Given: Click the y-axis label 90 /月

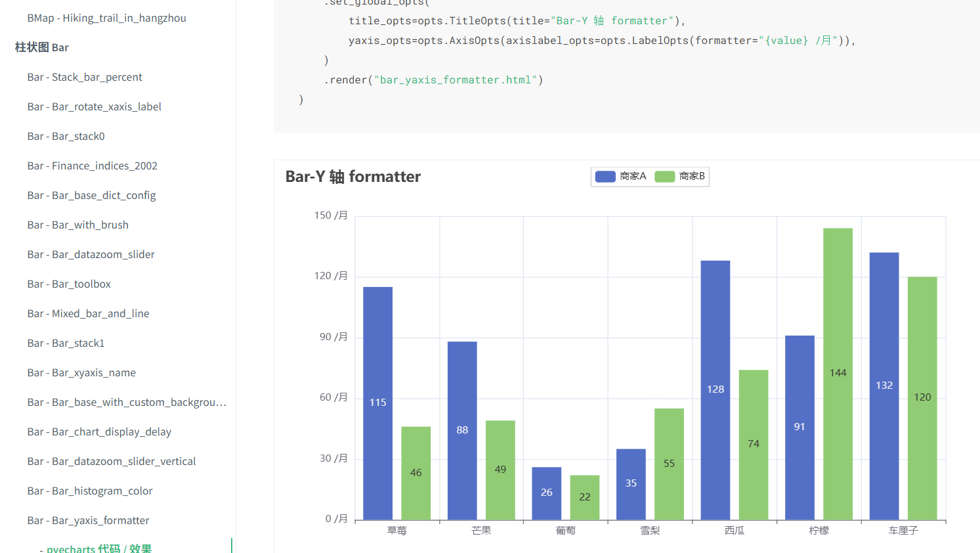Looking at the screenshot, I should click(333, 337).
